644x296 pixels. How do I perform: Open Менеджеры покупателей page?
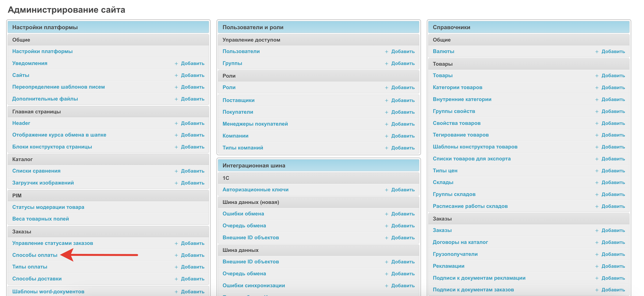pyautogui.click(x=255, y=124)
